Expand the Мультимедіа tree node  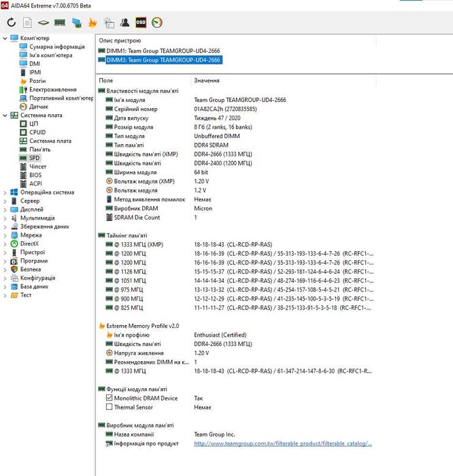5,218
